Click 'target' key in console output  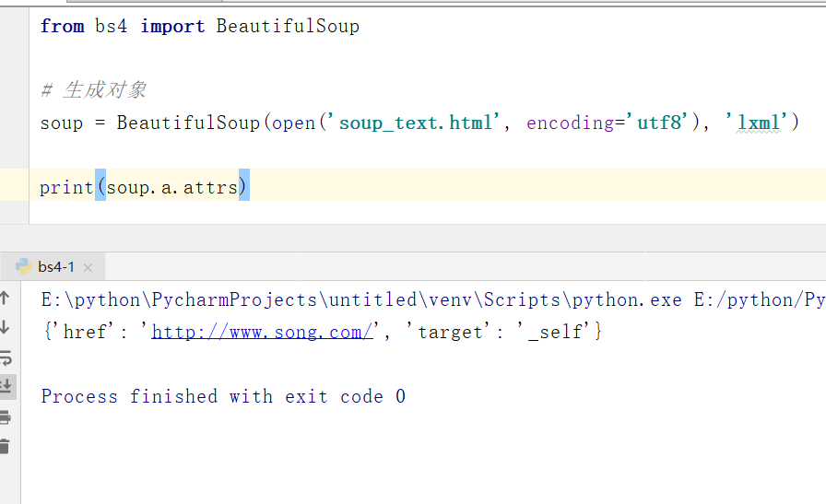[450, 332]
